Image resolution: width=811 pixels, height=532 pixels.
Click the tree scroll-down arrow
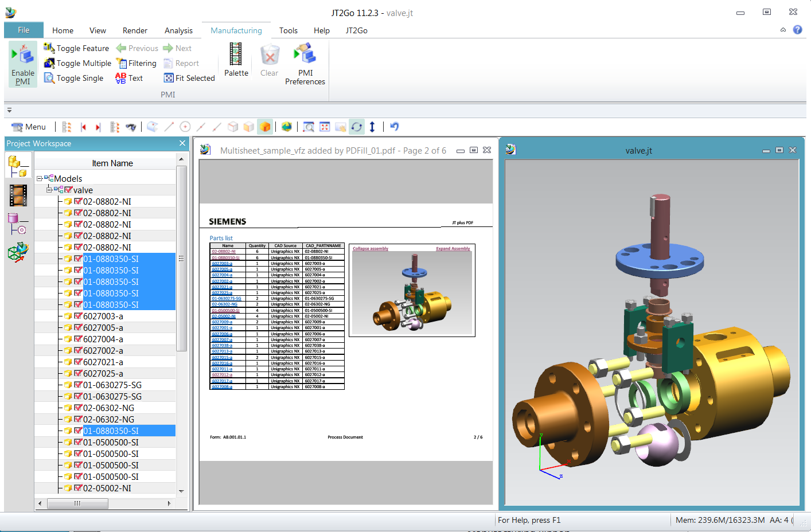click(181, 491)
